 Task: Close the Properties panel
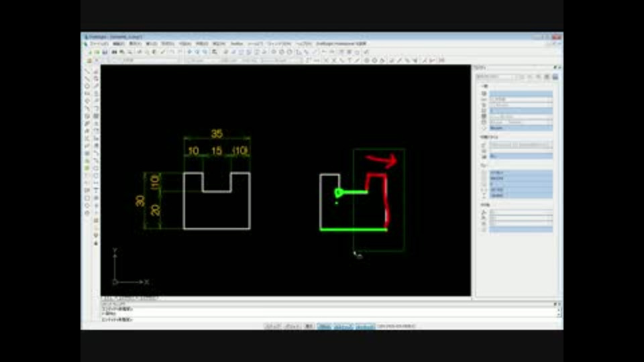point(559,67)
